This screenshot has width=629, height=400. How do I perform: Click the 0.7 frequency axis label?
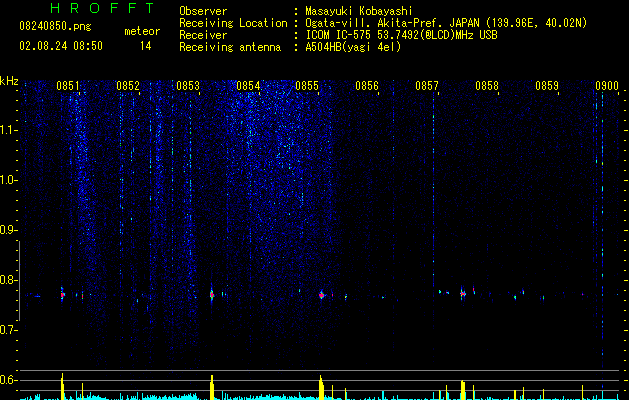tap(7, 330)
